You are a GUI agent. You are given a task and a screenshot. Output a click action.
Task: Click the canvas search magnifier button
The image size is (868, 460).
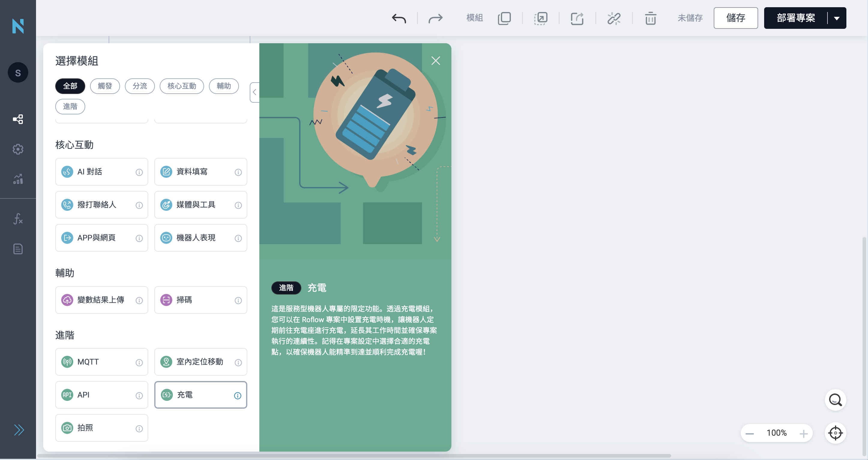tap(835, 400)
